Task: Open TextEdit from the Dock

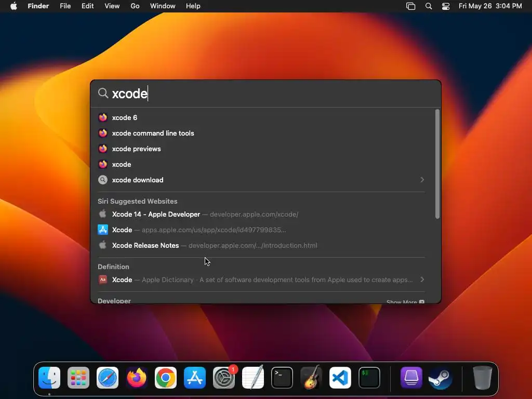Action: [253, 378]
